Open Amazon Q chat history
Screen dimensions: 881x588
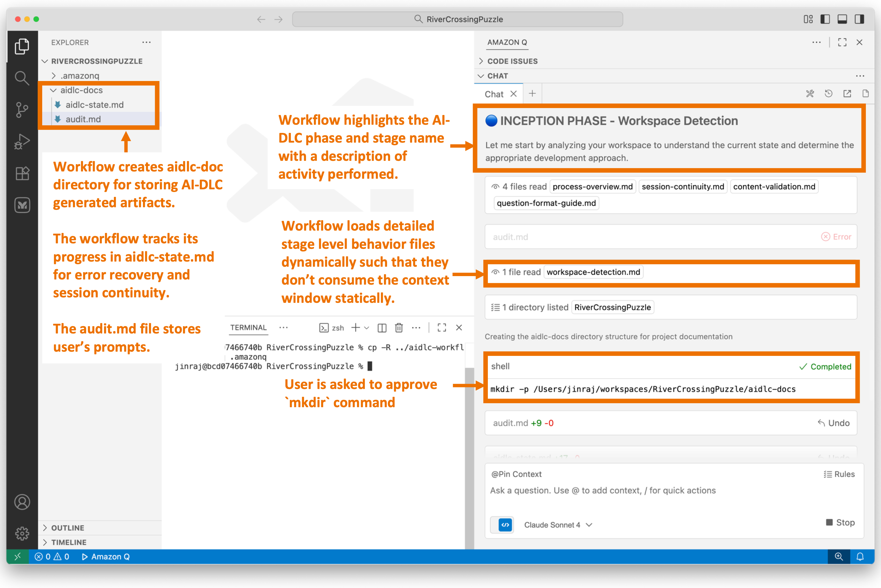829,93
